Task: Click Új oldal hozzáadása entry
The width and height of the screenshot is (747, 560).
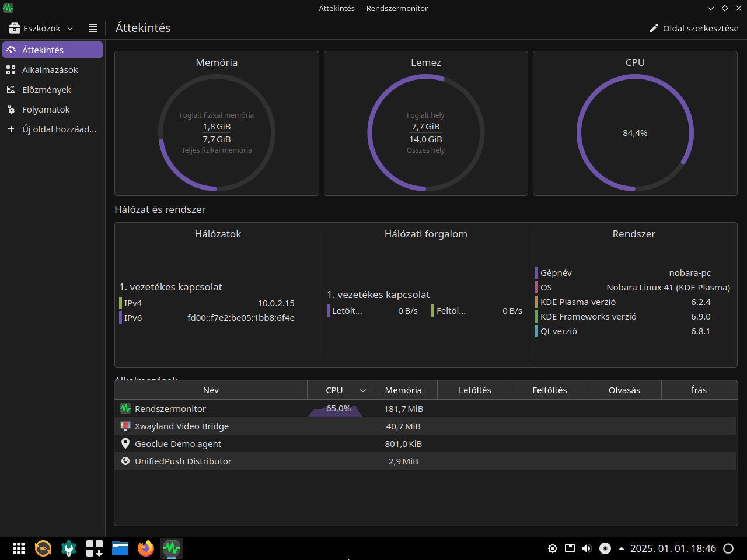Action: pos(53,129)
